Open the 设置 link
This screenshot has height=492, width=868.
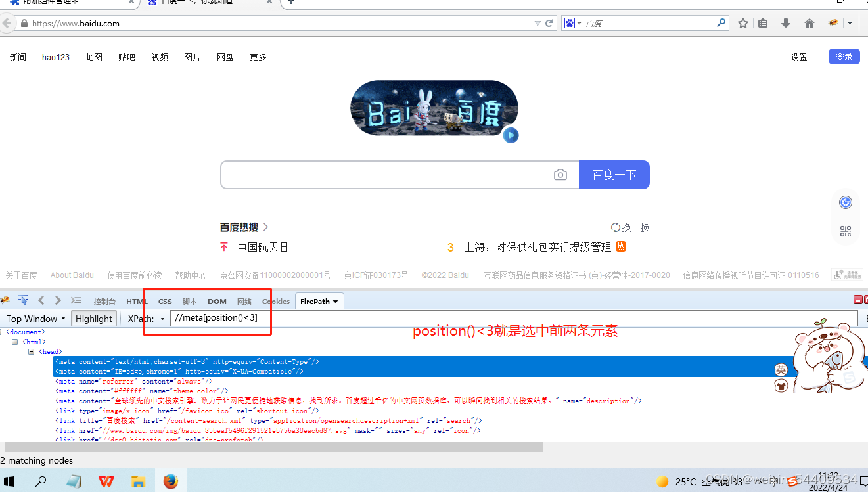(799, 57)
